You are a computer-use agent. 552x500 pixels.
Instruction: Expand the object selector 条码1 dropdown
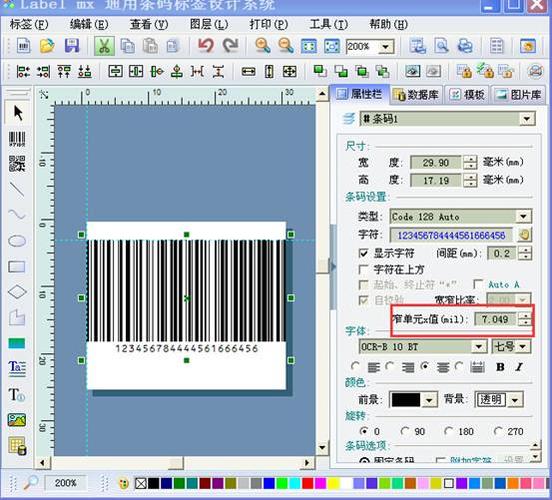527,119
